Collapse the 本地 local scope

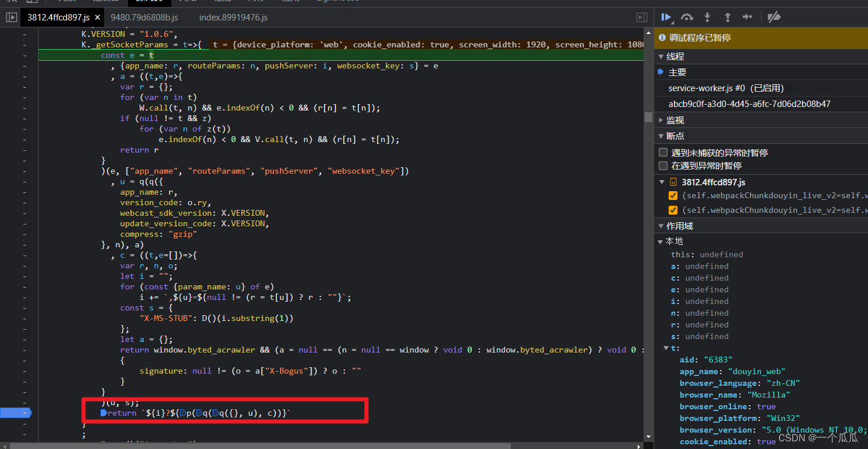(x=661, y=241)
